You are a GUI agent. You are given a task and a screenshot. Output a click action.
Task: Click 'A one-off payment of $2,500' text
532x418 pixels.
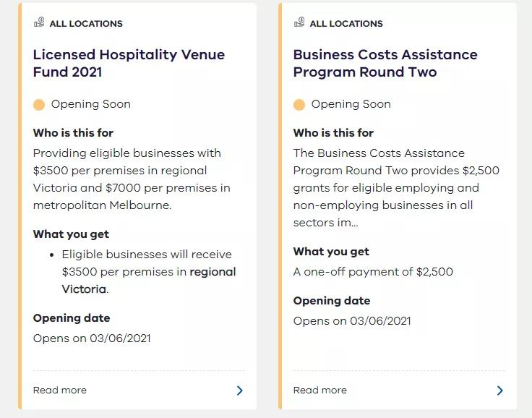coord(373,272)
